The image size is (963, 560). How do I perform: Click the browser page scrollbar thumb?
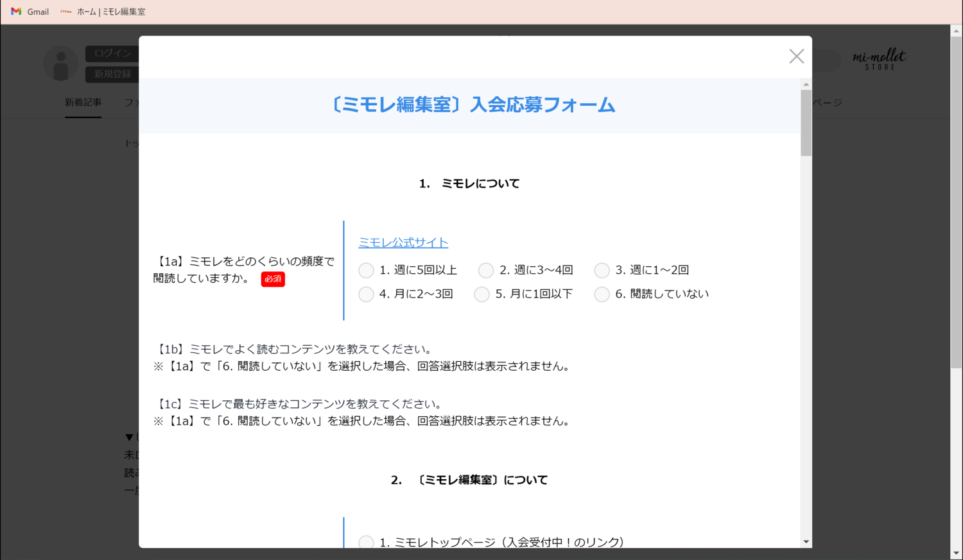pyautogui.click(x=957, y=202)
